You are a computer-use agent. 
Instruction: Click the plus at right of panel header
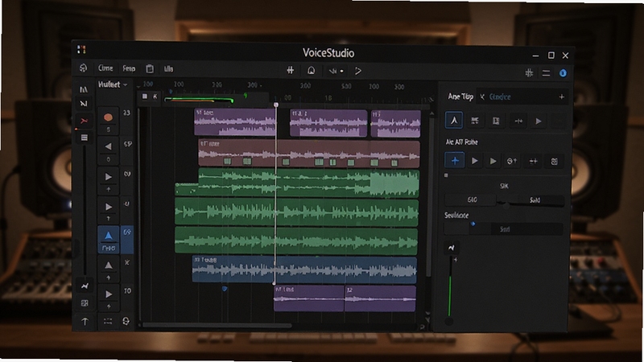point(561,97)
